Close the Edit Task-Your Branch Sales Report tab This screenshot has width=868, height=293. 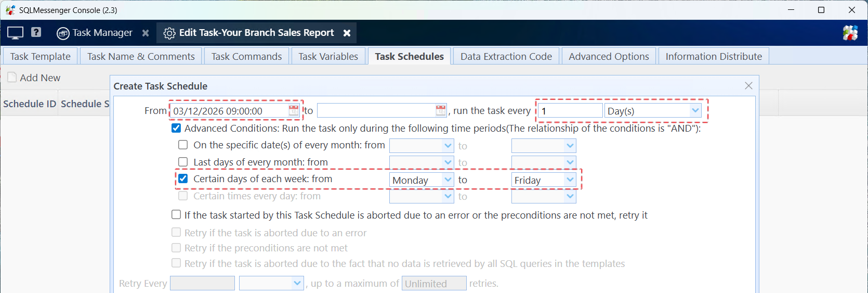coord(347,33)
